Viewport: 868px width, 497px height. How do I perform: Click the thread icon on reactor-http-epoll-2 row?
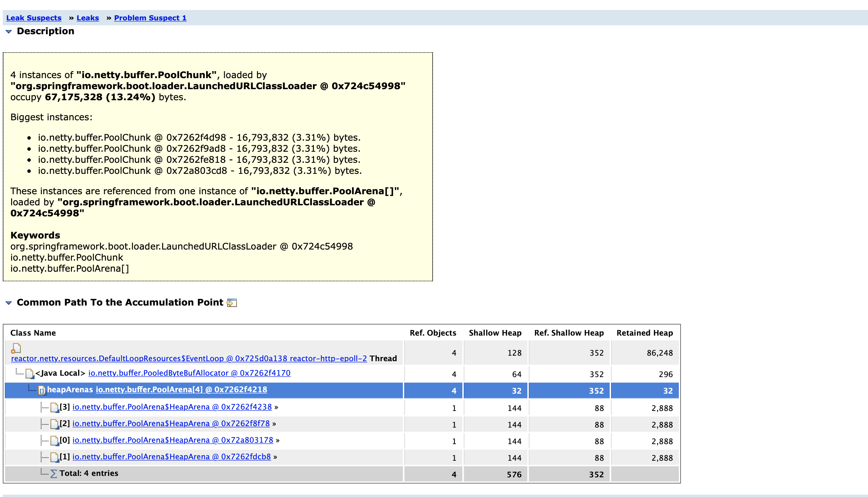click(x=16, y=348)
